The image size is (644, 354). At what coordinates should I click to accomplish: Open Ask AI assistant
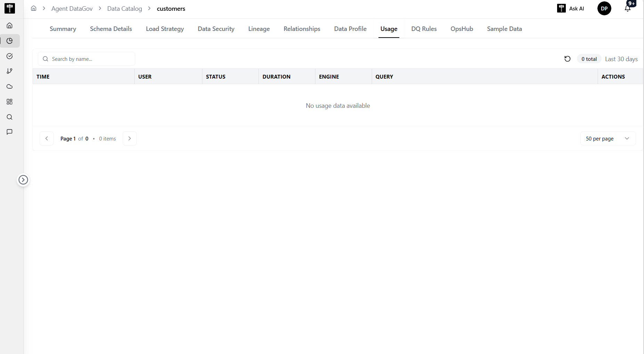571,8
